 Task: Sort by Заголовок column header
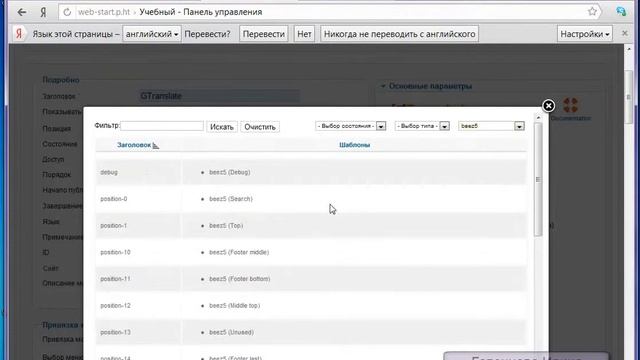134,145
